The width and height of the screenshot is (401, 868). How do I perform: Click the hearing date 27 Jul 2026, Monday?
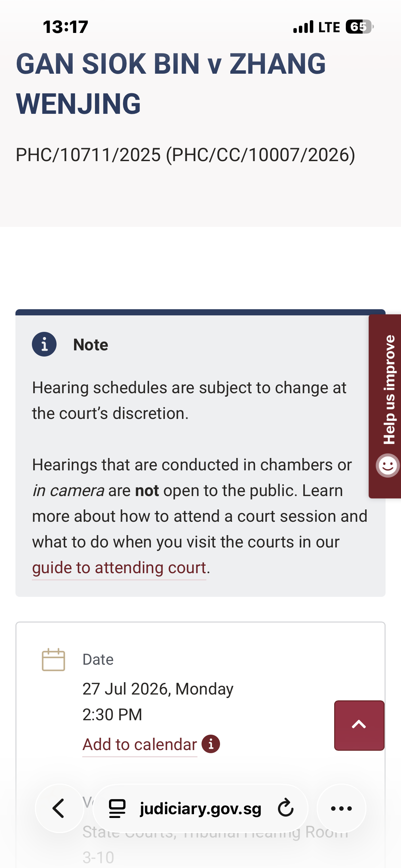[158, 689]
